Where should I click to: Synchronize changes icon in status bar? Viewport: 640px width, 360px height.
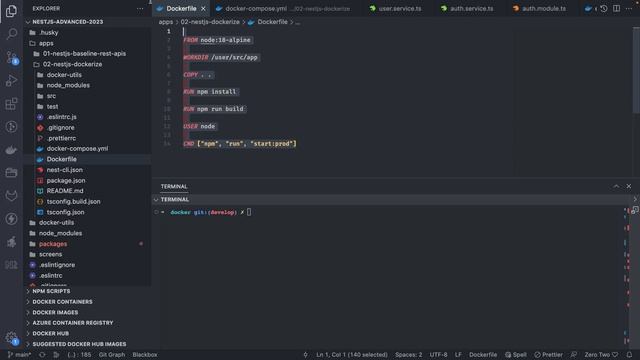(42, 355)
